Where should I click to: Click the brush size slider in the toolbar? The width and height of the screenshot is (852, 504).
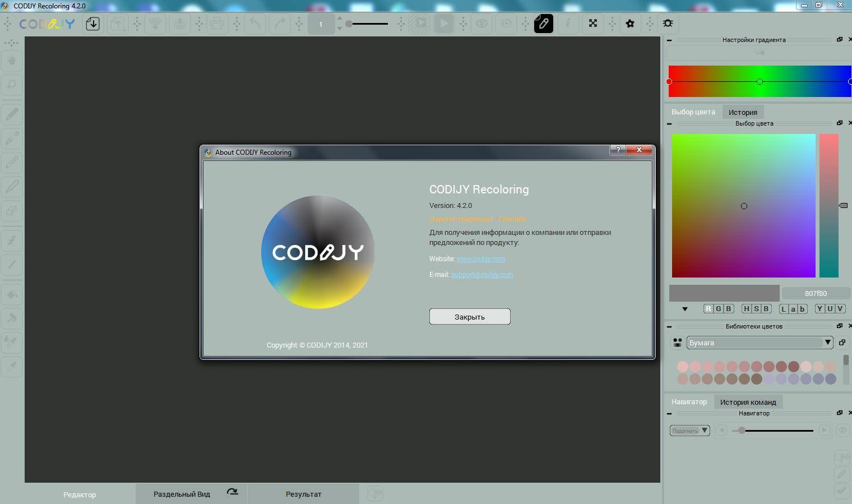tap(367, 24)
